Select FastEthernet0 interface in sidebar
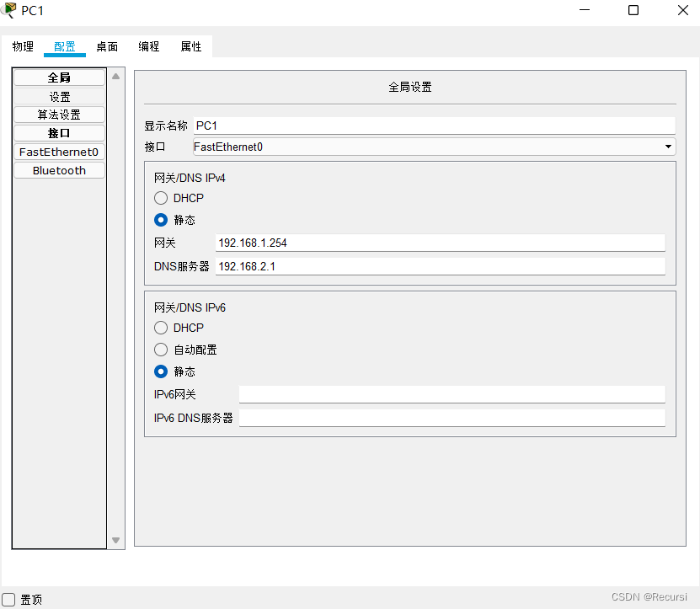The width and height of the screenshot is (700, 609). (x=59, y=152)
